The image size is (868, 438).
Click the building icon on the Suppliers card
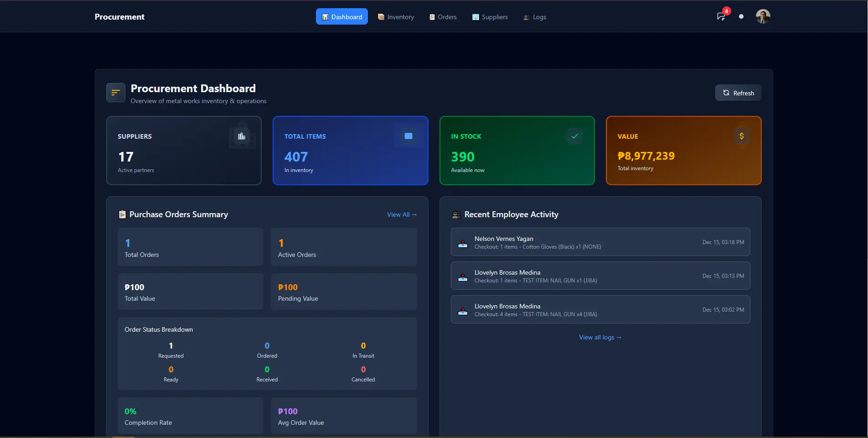click(x=241, y=135)
